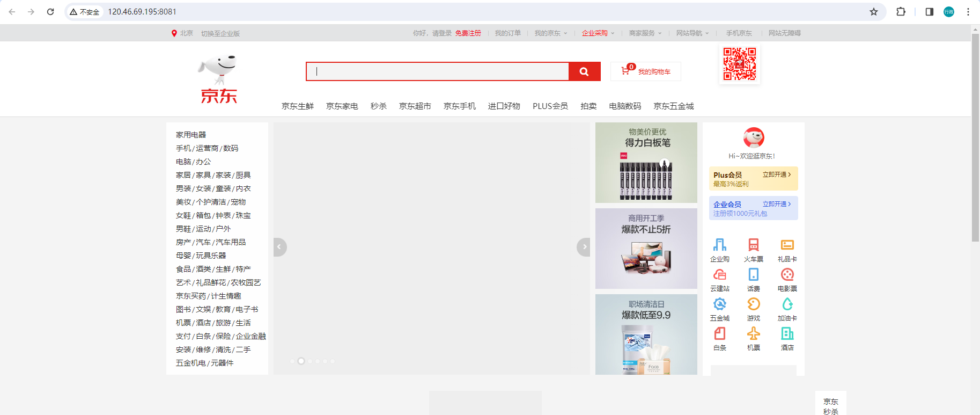Screen dimensions: 980x415
Task: Open the 云建站 icon
Action: (720, 274)
